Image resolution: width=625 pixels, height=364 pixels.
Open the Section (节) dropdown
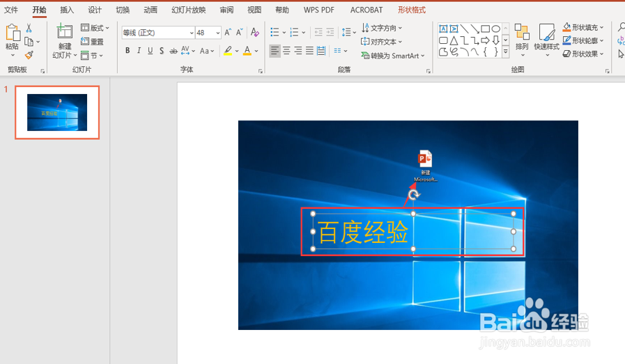point(92,56)
